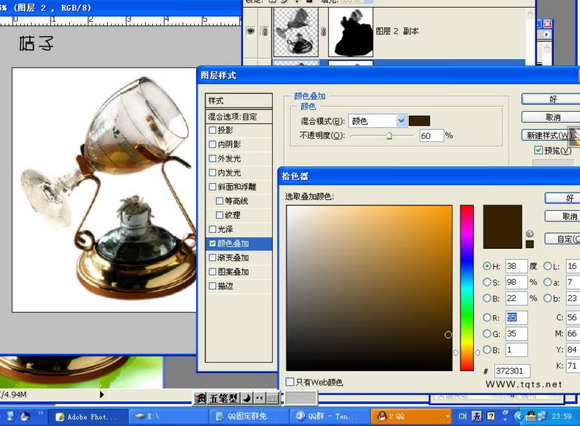This screenshot has width=580, height=426.
Task: Select 混合选项:自定 in styles list
Action: [x=239, y=116]
